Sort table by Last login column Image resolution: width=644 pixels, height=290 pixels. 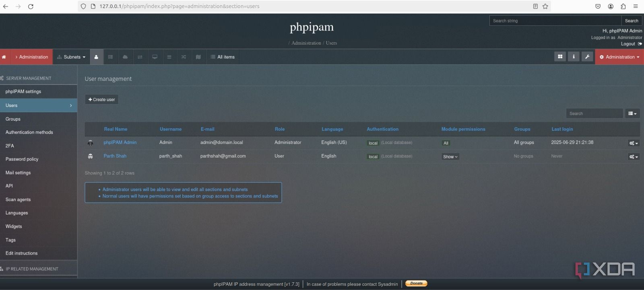tap(562, 129)
